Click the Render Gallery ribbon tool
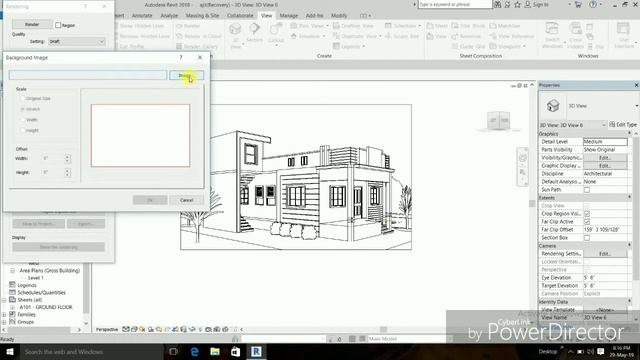The image size is (640, 360). coord(197,47)
